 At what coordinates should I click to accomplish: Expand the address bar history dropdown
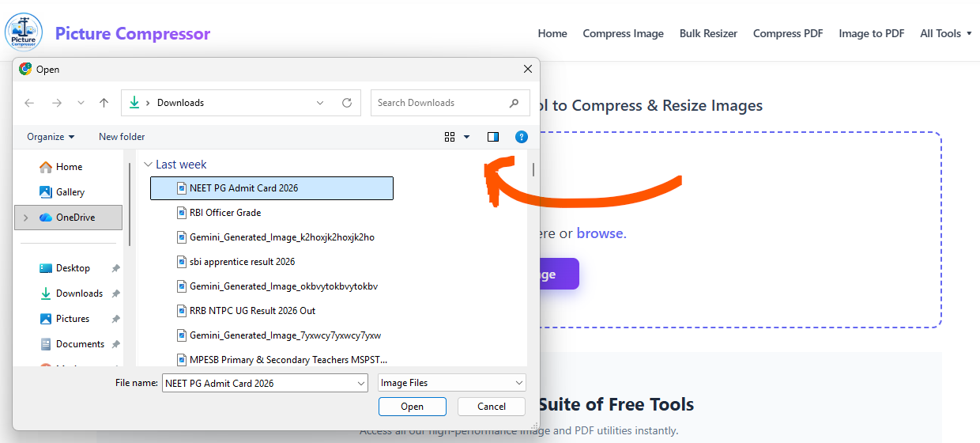[320, 103]
